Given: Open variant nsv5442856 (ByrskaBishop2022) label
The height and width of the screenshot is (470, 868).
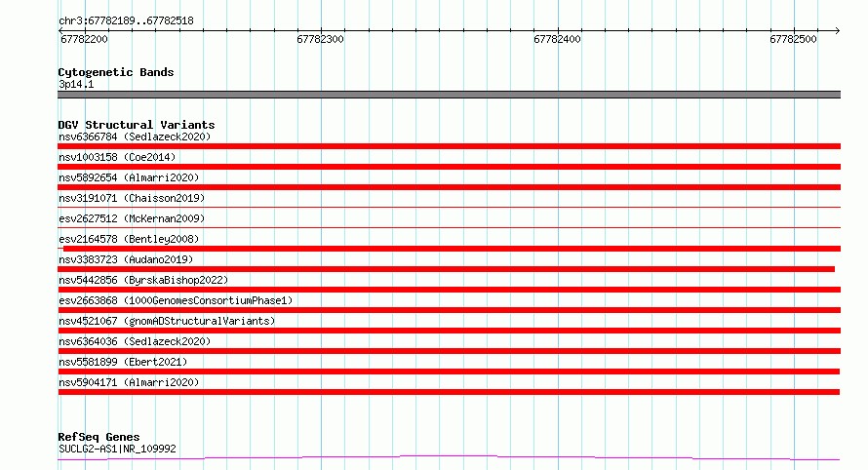Looking at the screenshot, I should point(143,280).
